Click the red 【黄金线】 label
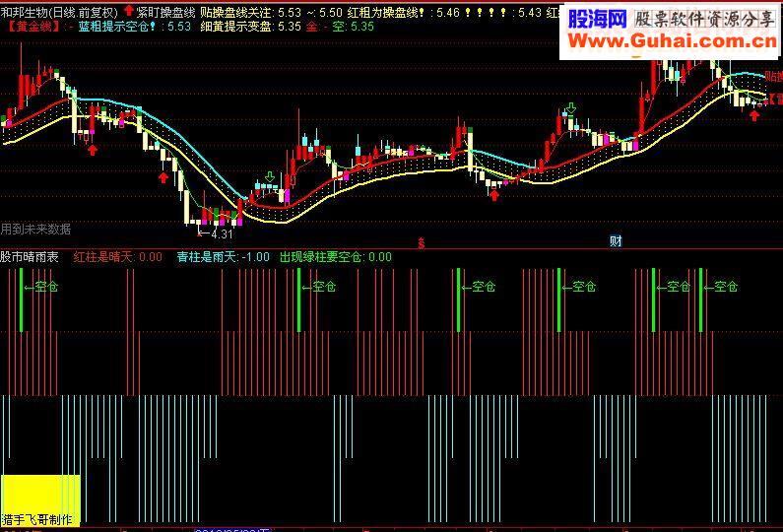The width and height of the screenshot is (783, 532). [x=33, y=27]
